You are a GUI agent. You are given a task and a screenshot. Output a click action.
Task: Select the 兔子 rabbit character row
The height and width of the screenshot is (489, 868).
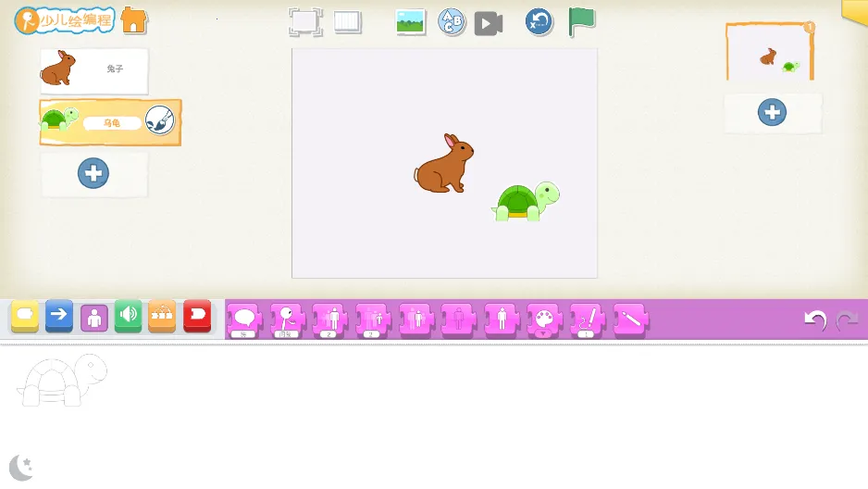point(94,71)
